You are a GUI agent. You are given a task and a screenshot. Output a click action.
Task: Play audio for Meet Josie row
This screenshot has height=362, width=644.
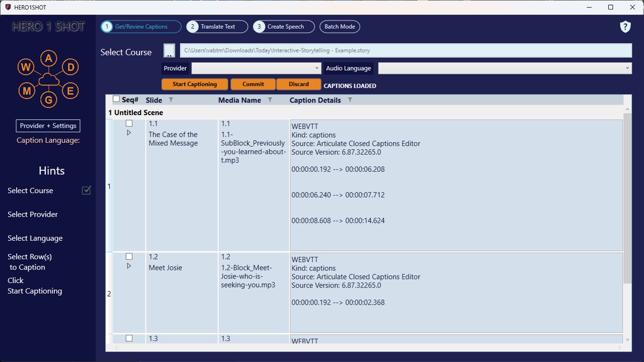(129, 266)
